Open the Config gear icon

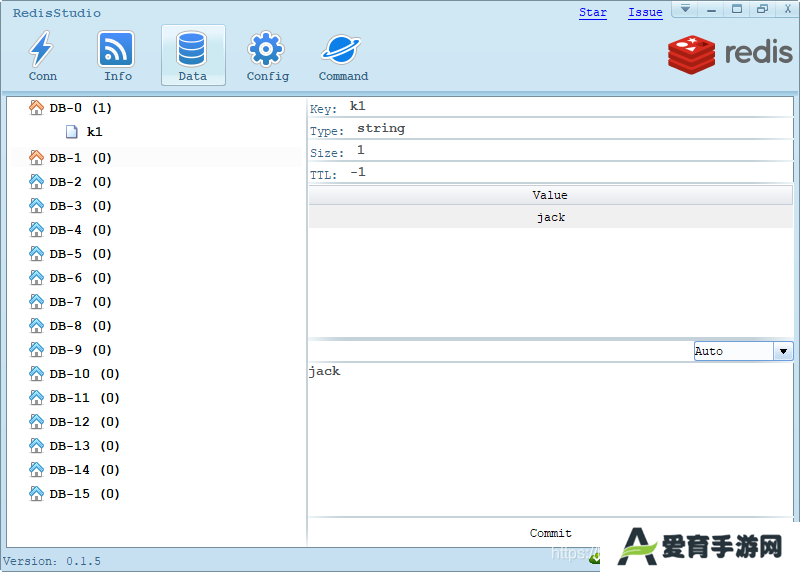point(266,49)
